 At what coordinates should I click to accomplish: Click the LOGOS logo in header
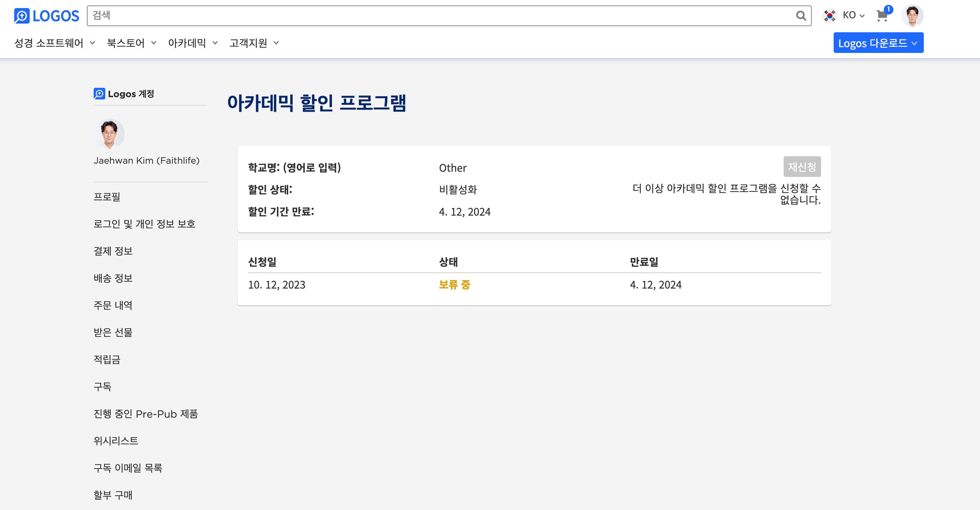[47, 15]
